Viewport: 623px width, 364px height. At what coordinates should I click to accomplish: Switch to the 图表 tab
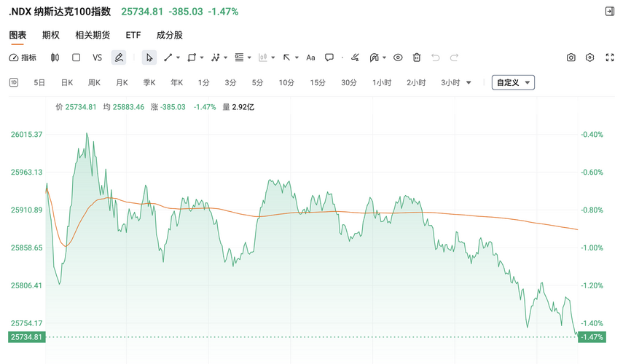click(17, 35)
